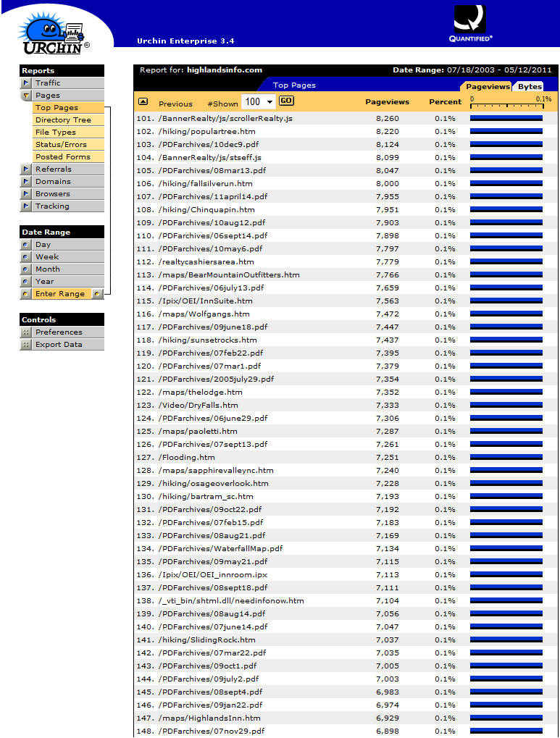Select the Enter Range radio button
The width and height of the screenshot is (560, 738).
tap(26, 294)
